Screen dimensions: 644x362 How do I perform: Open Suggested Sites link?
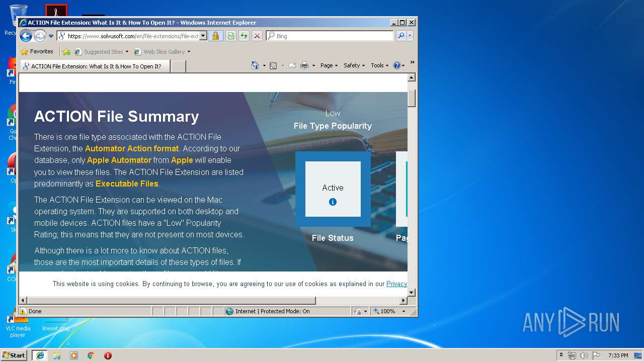click(x=101, y=51)
